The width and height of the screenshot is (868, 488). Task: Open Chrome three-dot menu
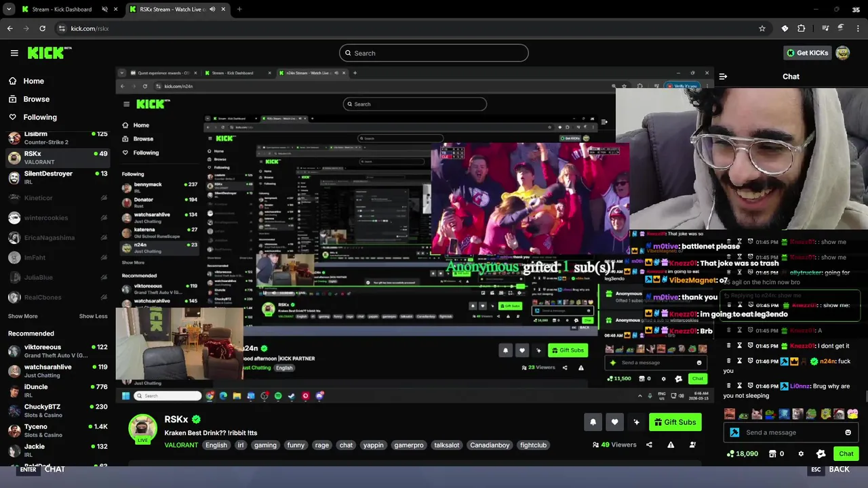coord(859,28)
